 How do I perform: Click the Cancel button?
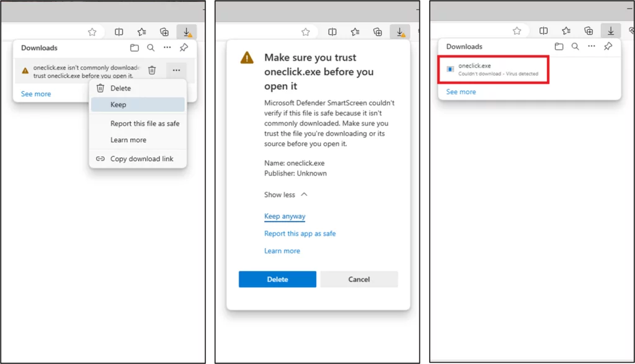(359, 280)
